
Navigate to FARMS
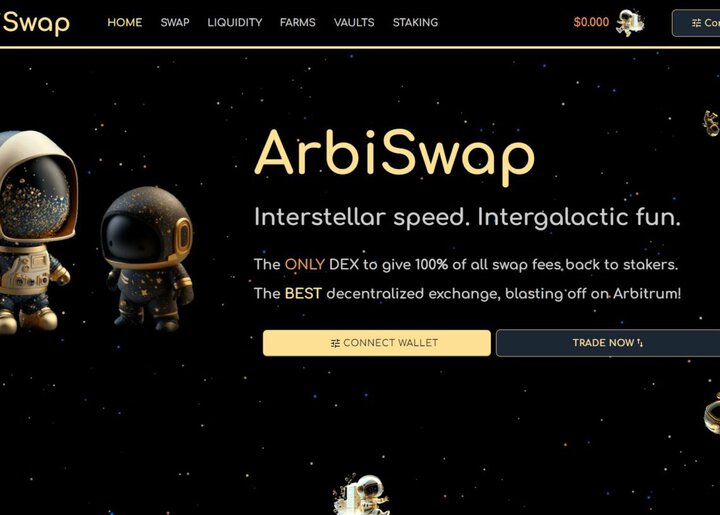click(x=298, y=22)
